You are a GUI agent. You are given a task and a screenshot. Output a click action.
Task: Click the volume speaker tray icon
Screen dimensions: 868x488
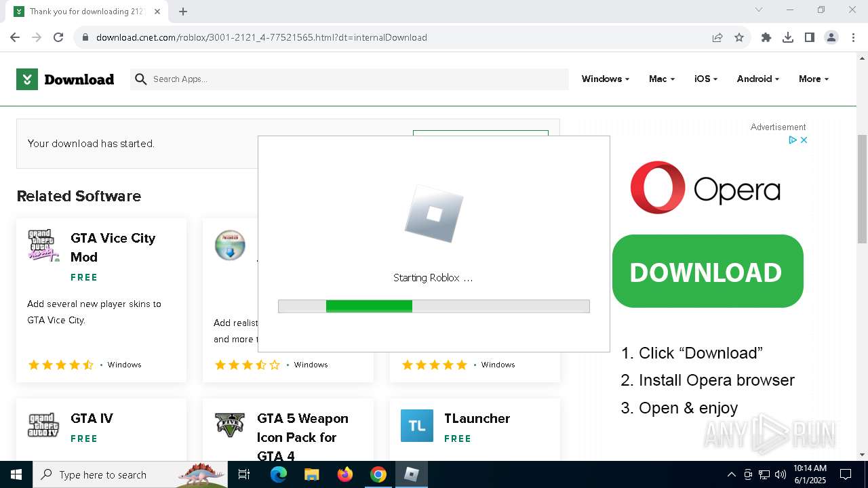pos(781,474)
